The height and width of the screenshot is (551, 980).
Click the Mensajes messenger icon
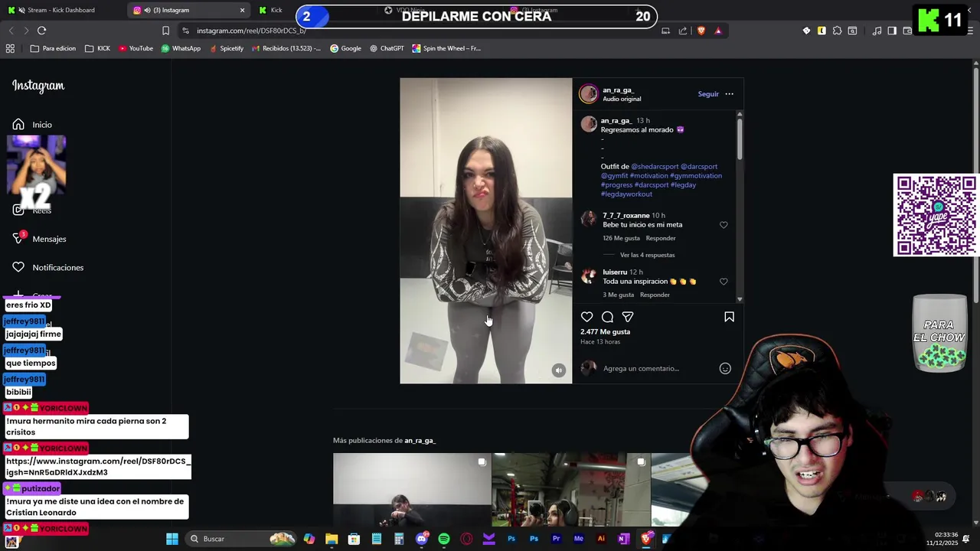(x=18, y=239)
